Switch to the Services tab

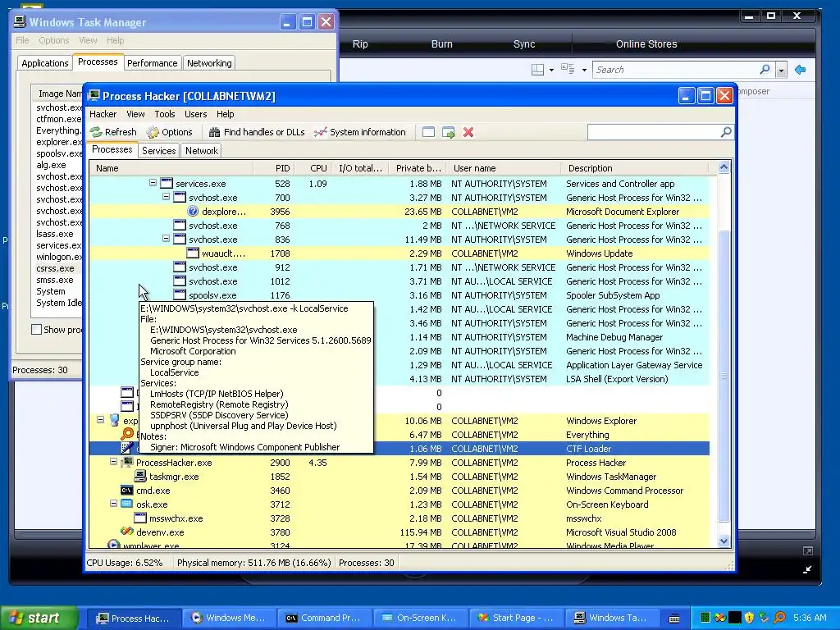point(158,151)
